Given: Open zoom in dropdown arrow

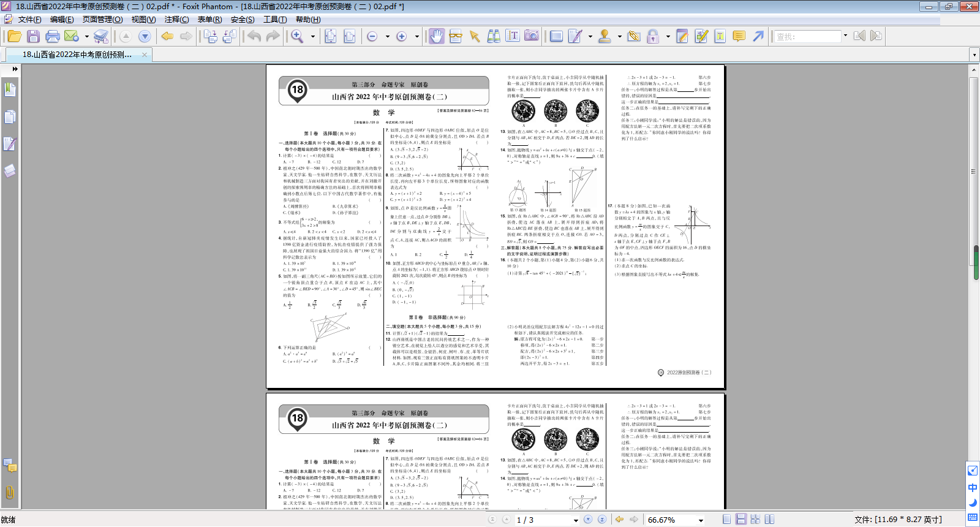Looking at the screenshot, I should pyautogui.click(x=417, y=37).
